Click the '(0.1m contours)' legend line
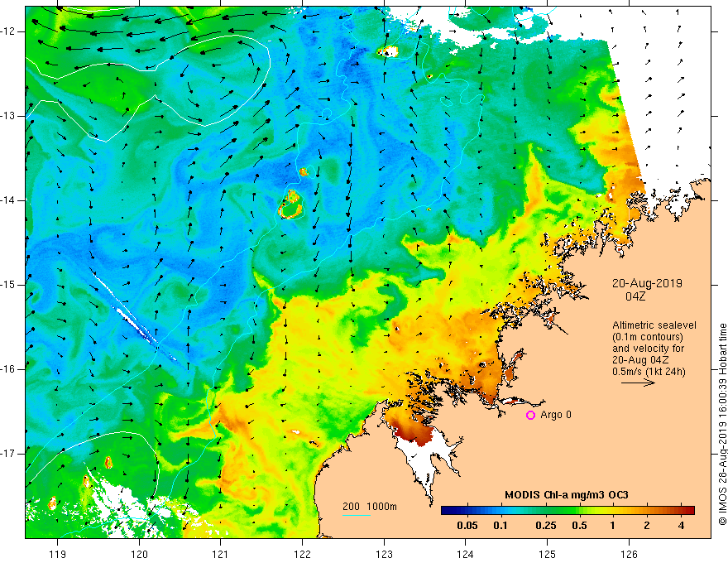Viewport: 728px width, 563px height. [648, 337]
